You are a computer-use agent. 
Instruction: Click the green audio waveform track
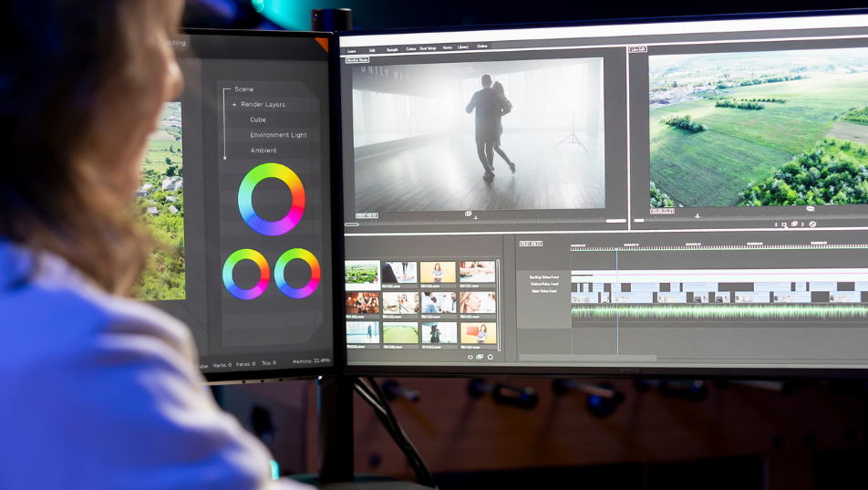tap(719, 311)
